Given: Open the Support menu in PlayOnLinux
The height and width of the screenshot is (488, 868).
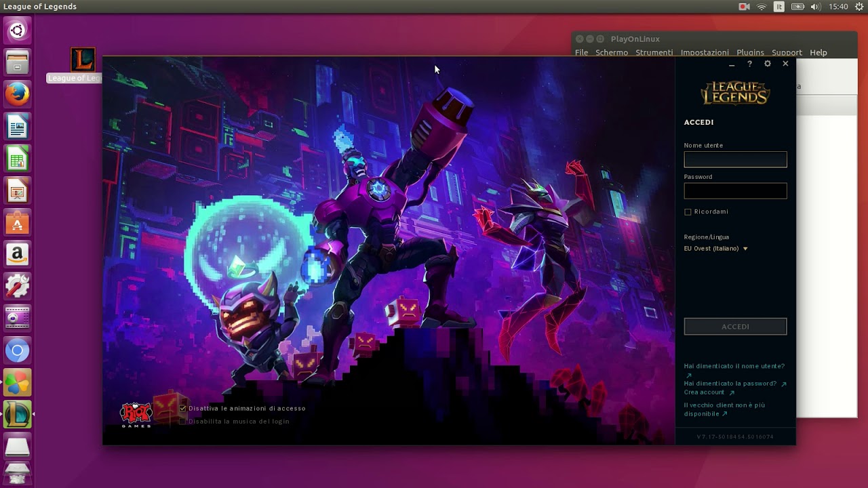Looking at the screenshot, I should (787, 52).
